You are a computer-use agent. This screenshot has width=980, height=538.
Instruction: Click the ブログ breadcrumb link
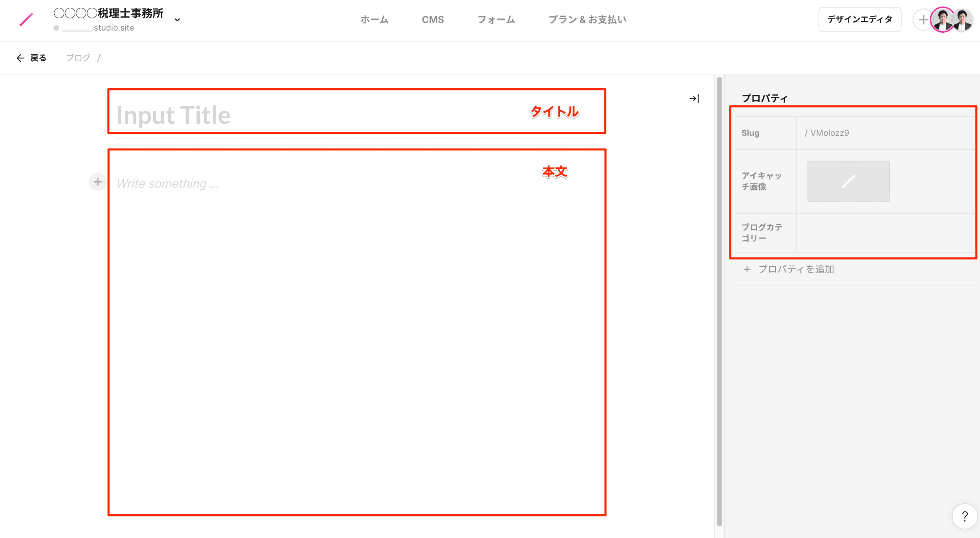point(78,58)
